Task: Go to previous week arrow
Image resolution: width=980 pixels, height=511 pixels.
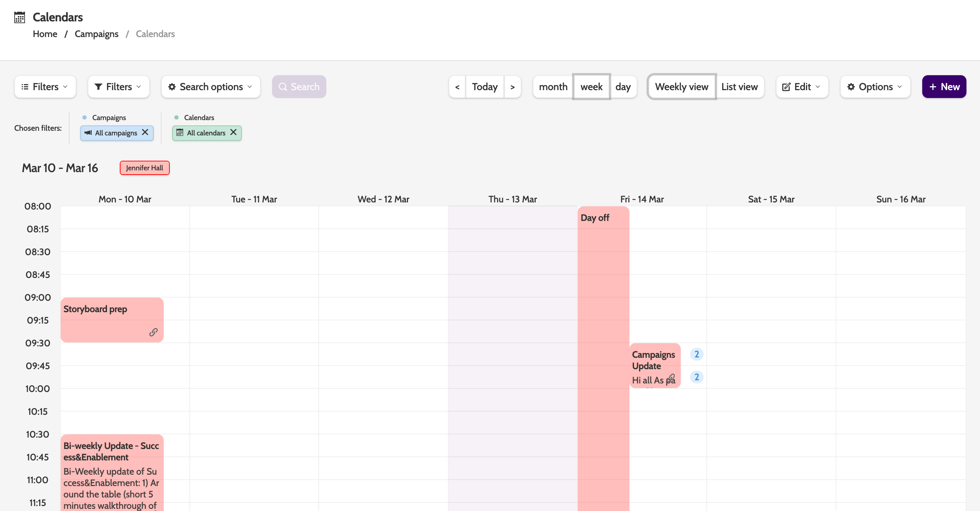Action: click(x=457, y=87)
